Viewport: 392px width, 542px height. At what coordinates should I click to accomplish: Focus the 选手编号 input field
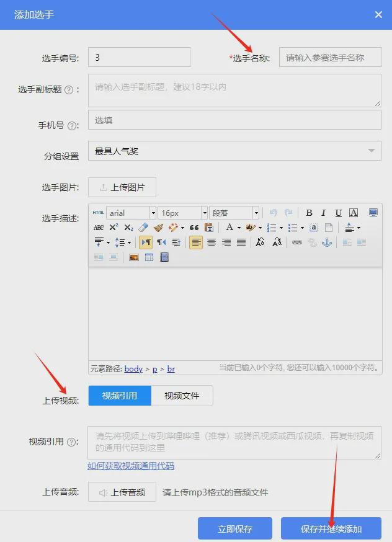(x=139, y=57)
